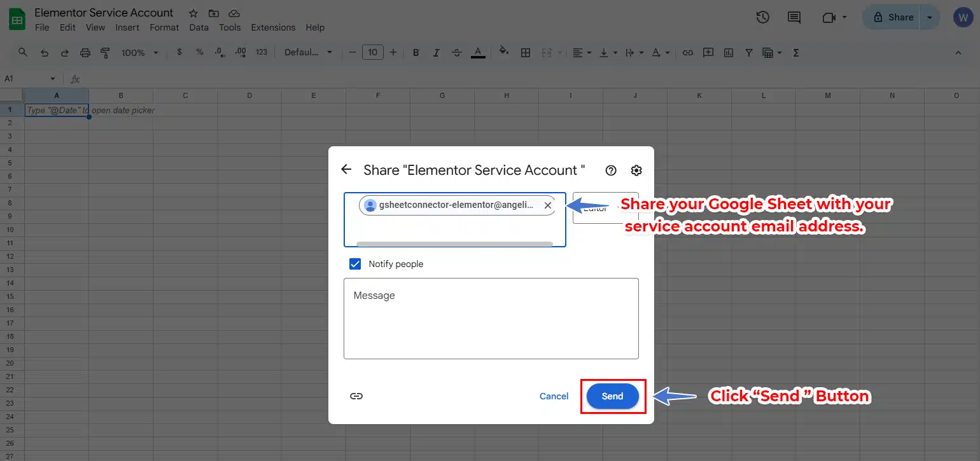Open the Extensions menu
980x461 pixels.
point(273,27)
